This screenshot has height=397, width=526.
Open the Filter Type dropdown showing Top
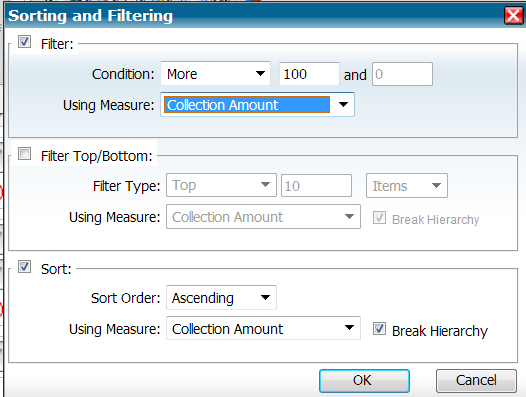[221, 185]
